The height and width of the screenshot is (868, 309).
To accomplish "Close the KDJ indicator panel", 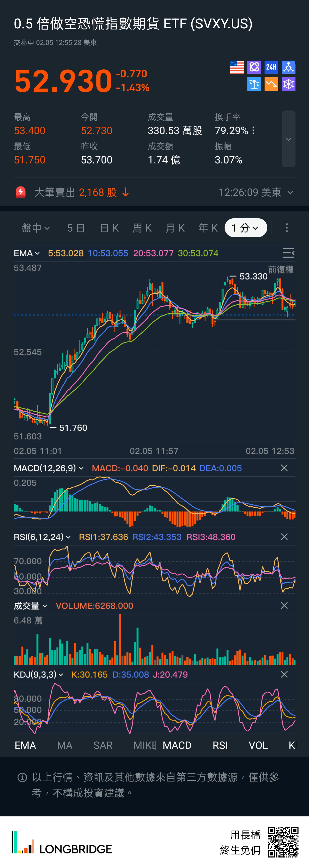I will coord(284,674).
